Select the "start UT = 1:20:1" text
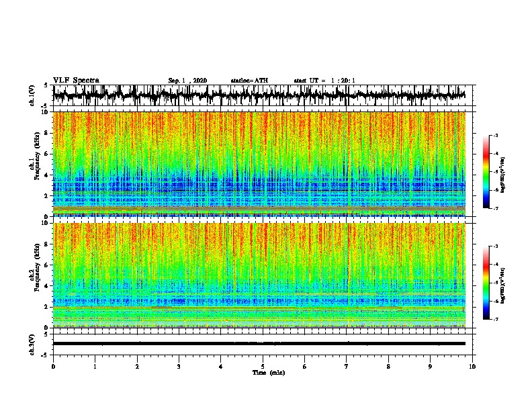This screenshot has height=411, width=532. click(324, 81)
